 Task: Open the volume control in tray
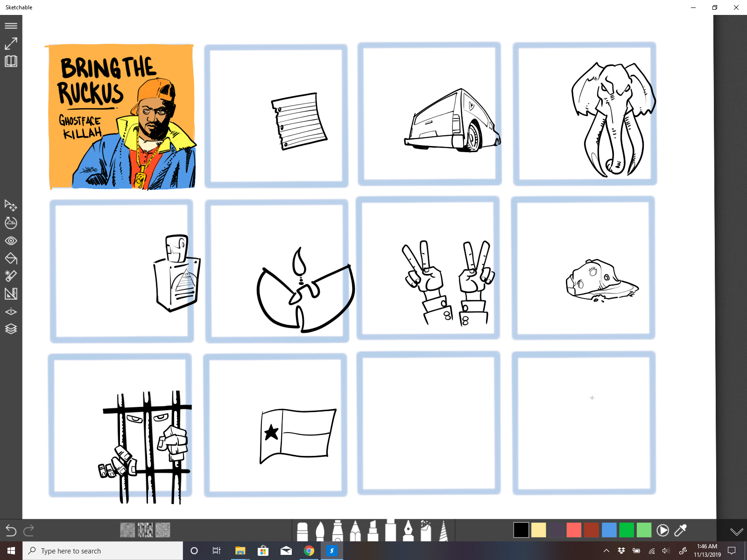point(666,551)
